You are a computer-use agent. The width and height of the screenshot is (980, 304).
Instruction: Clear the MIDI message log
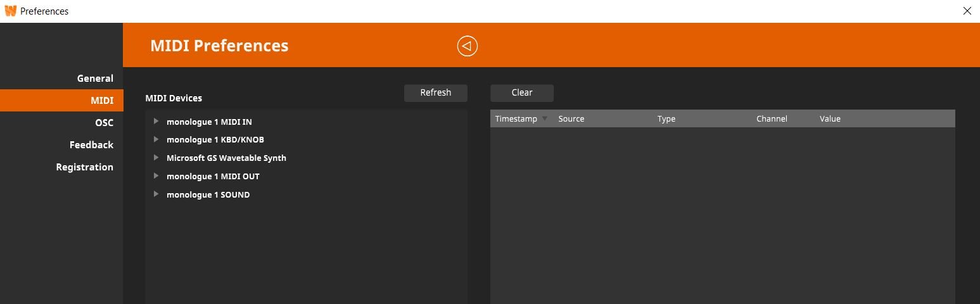pyautogui.click(x=521, y=92)
